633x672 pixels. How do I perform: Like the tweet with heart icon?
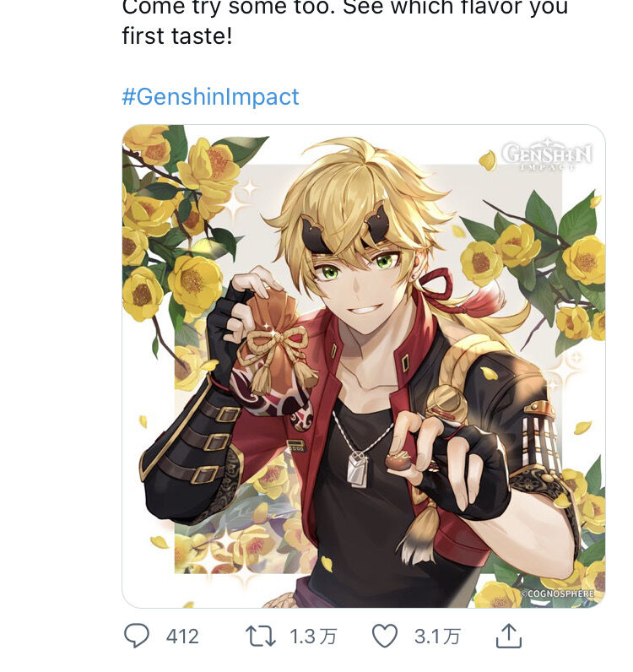click(x=385, y=635)
